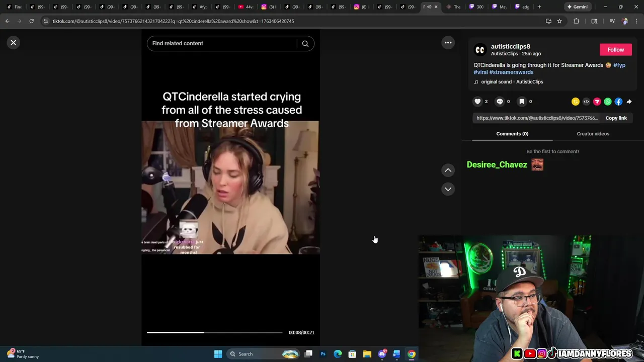Open Chrome extensions puzzle icon
644x362 pixels.
point(577,21)
